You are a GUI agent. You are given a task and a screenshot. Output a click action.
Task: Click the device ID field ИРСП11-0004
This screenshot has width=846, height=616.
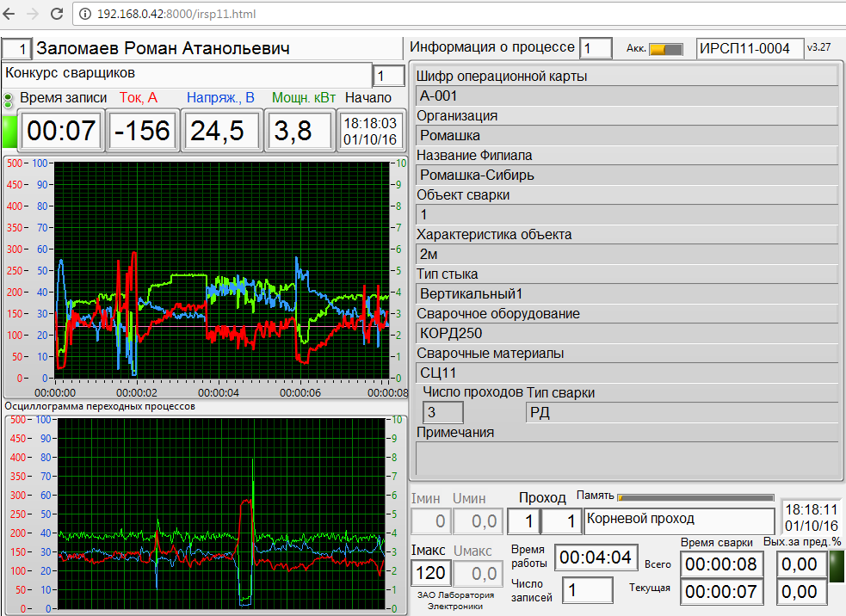tap(749, 48)
